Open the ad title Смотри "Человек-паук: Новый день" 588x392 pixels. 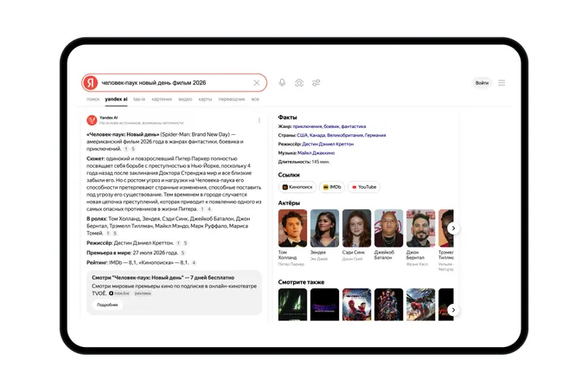click(x=163, y=278)
